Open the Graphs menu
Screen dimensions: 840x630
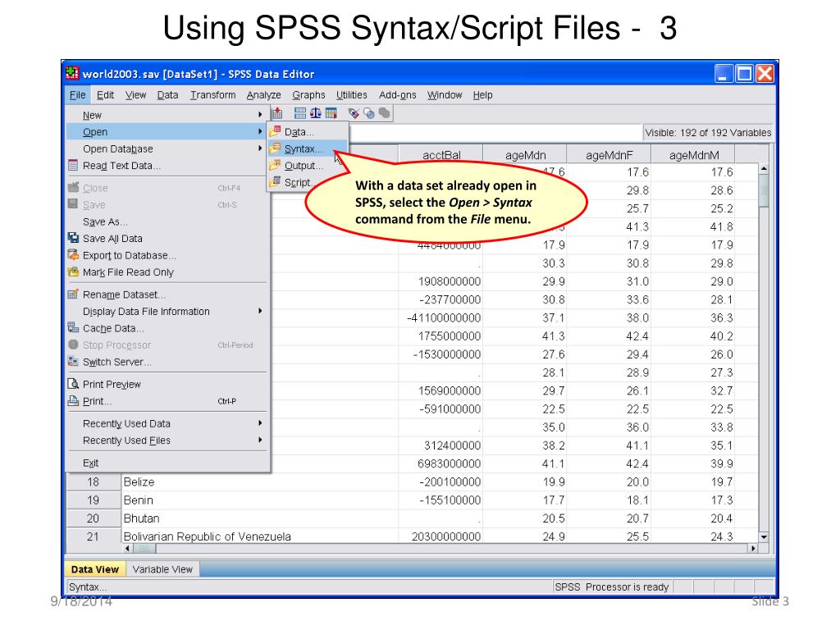308,95
